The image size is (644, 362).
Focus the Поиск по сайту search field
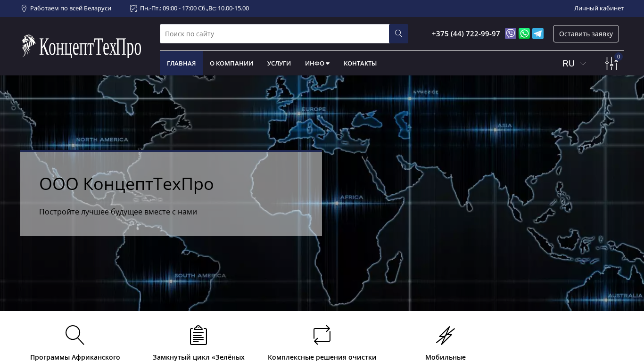[x=274, y=34]
